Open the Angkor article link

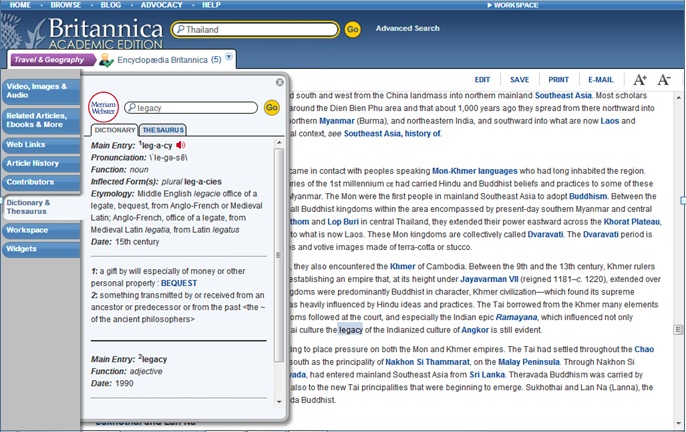475,330
